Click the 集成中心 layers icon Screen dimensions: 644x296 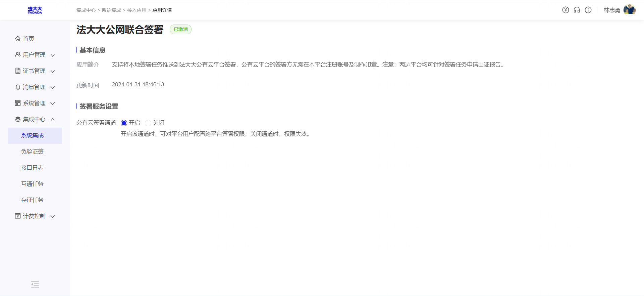coord(18,119)
